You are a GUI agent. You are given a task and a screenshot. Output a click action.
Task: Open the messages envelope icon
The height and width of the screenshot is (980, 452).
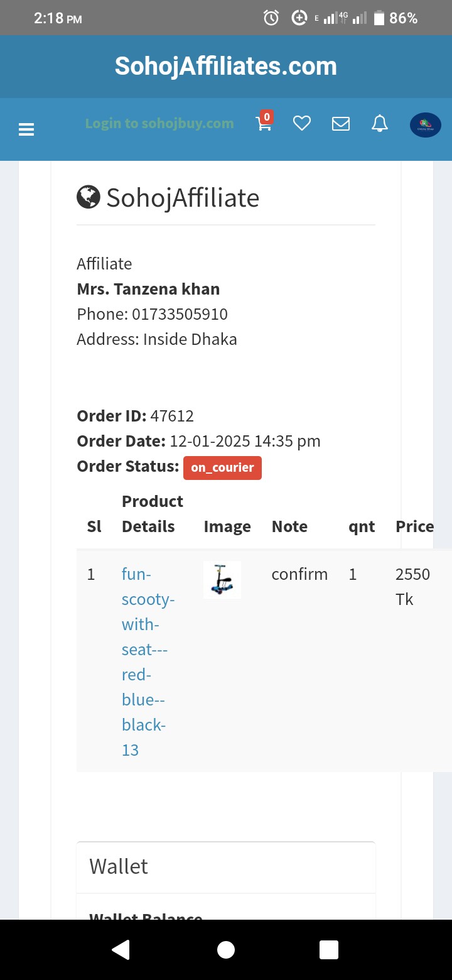[341, 124]
